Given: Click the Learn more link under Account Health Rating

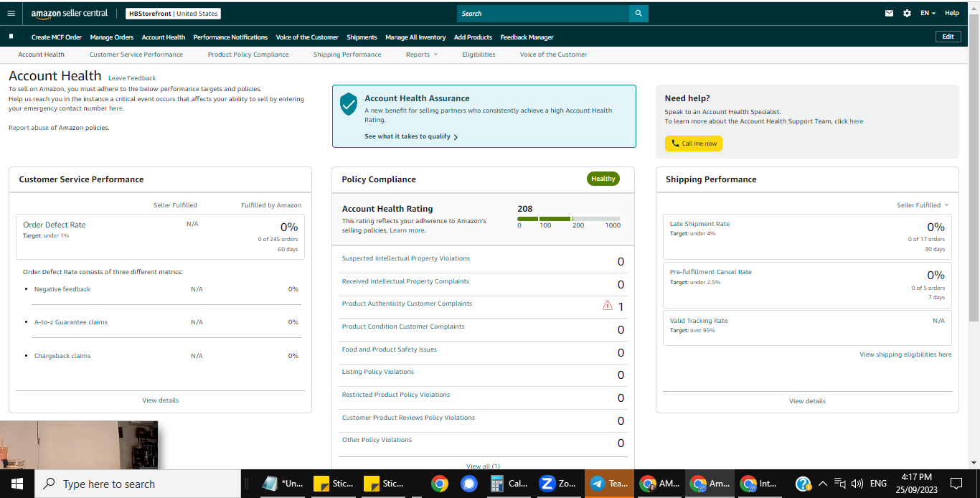Looking at the screenshot, I should click(x=407, y=230).
